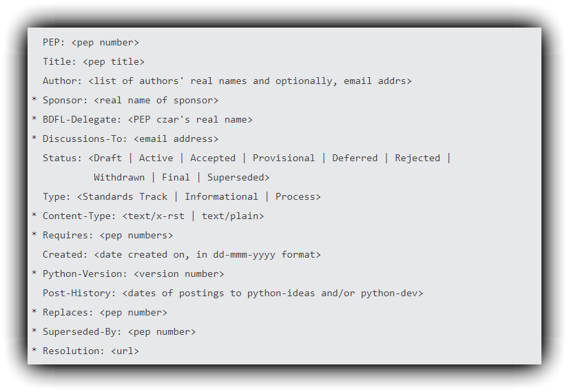Click the 'dd-mmm-yyyy' text in Created line
The height and width of the screenshot is (392, 569).
point(244,254)
